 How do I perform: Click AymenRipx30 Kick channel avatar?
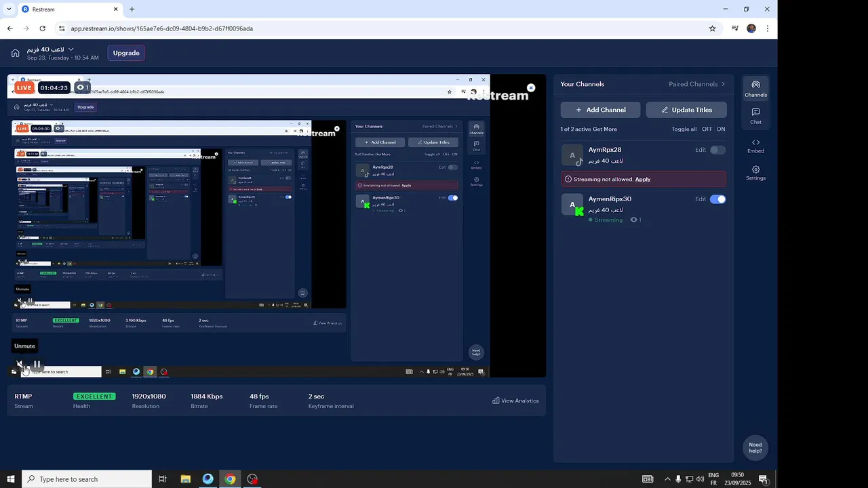pos(572,205)
